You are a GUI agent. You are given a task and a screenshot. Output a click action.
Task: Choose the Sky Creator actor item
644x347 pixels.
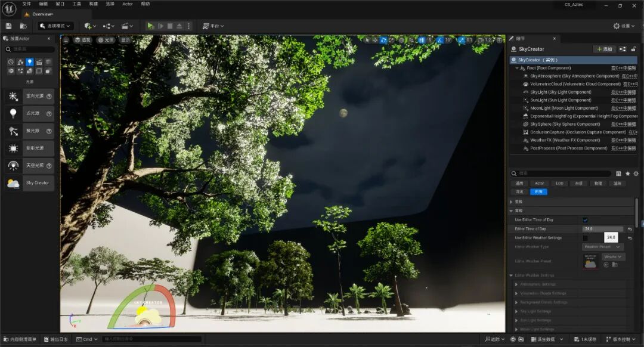(x=30, y=183)
